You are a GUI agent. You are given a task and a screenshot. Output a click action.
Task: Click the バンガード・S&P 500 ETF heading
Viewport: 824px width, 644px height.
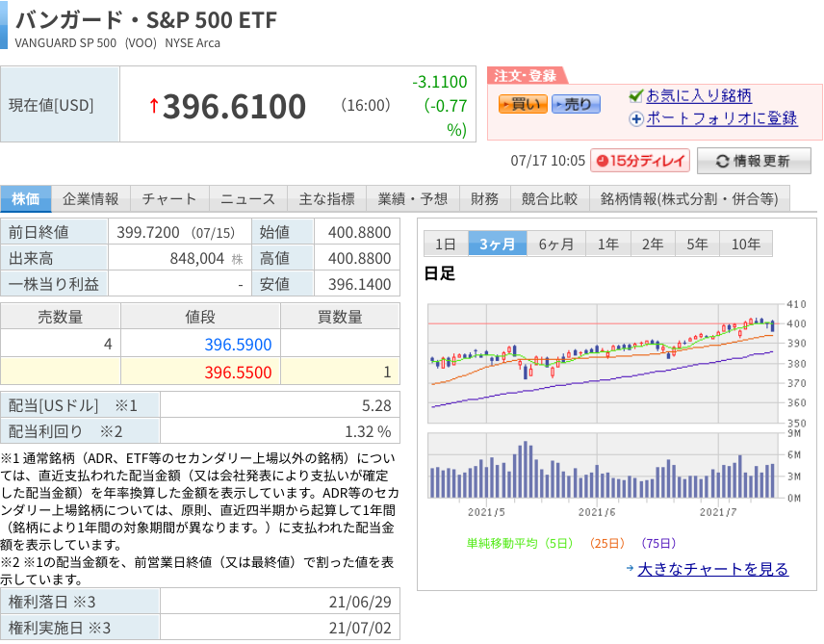pyautogui.click(x=146, y=20)
